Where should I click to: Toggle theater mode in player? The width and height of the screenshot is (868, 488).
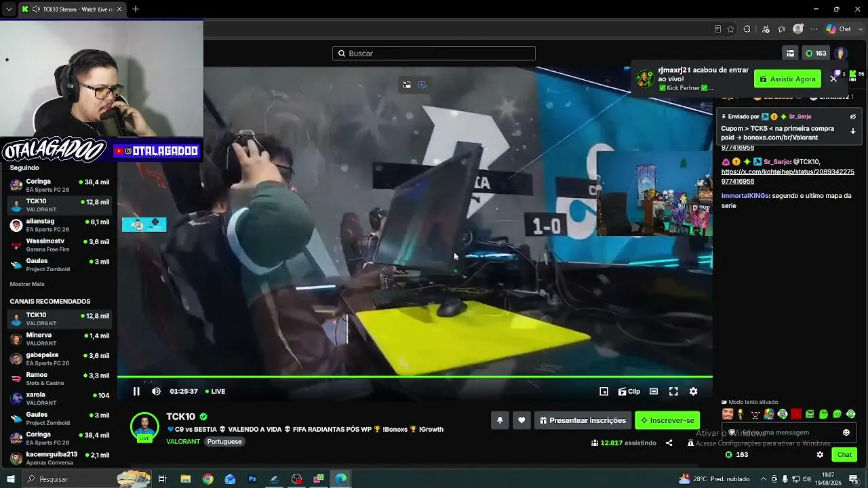click(x=654, y=391)
